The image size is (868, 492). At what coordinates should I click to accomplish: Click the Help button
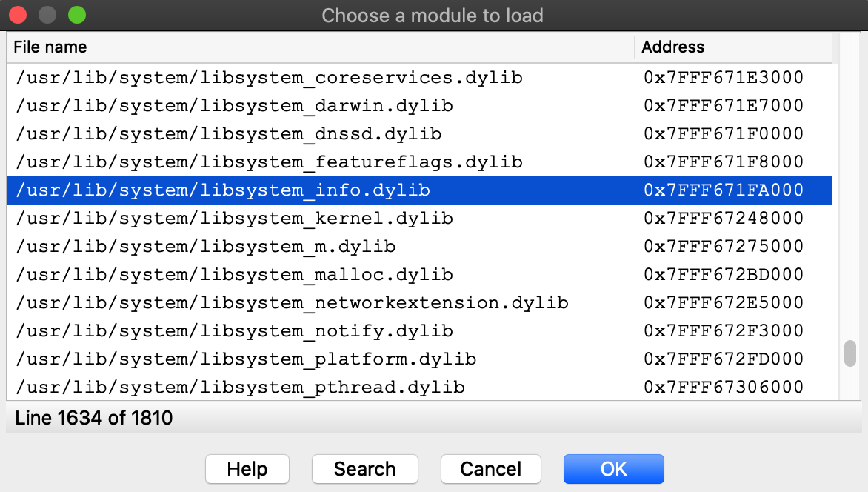247,469
